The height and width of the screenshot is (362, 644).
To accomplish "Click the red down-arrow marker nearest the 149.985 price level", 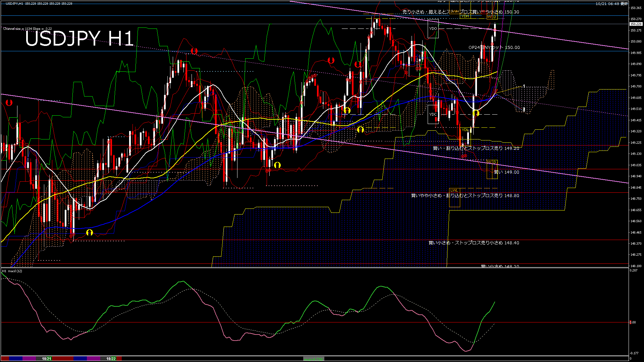I will [194, 51].
